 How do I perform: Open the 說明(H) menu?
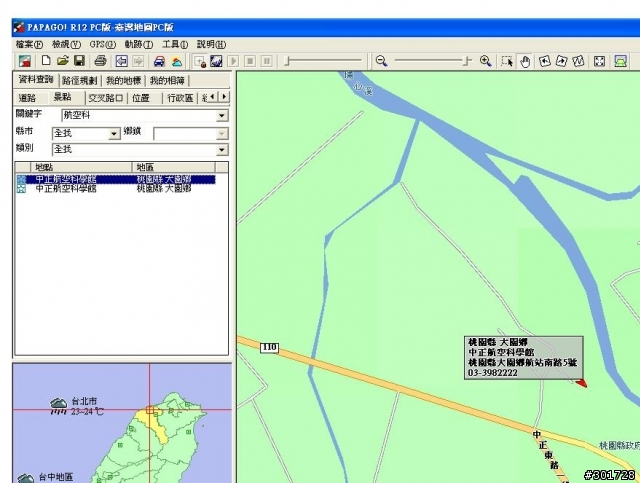pyautogui.click(x=211, y=44)
